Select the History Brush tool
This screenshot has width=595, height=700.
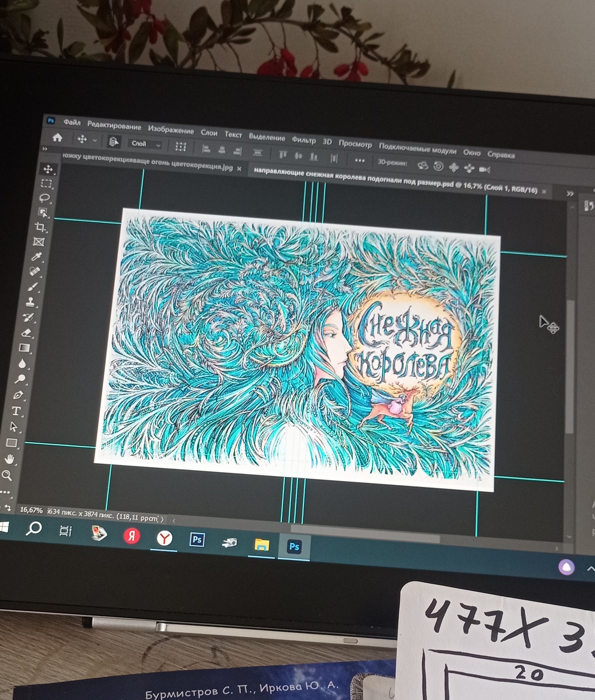click(x=29, y=317)
